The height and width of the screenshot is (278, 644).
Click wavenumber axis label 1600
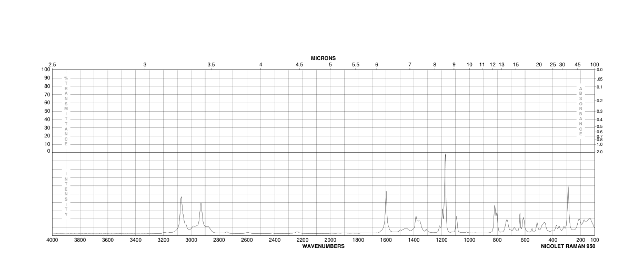click(386, 240)
